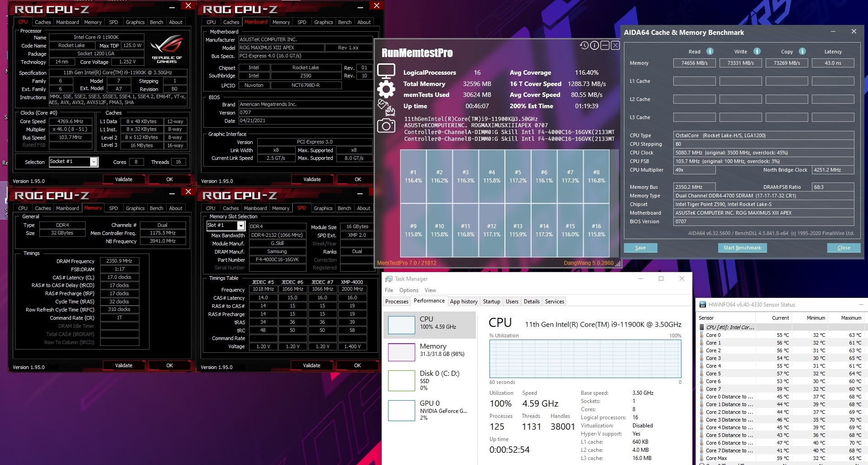Click the DRAM Frequency value 2350.9 MHz

tap(119, 261)
